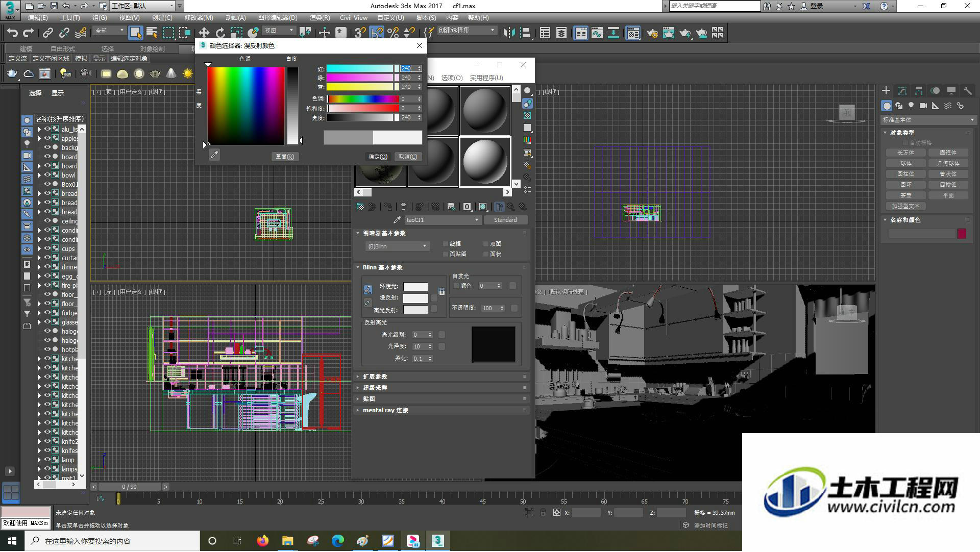
Task: Click the 漫反射 diffuse color swatch
Action: click(x=415, y=298)
